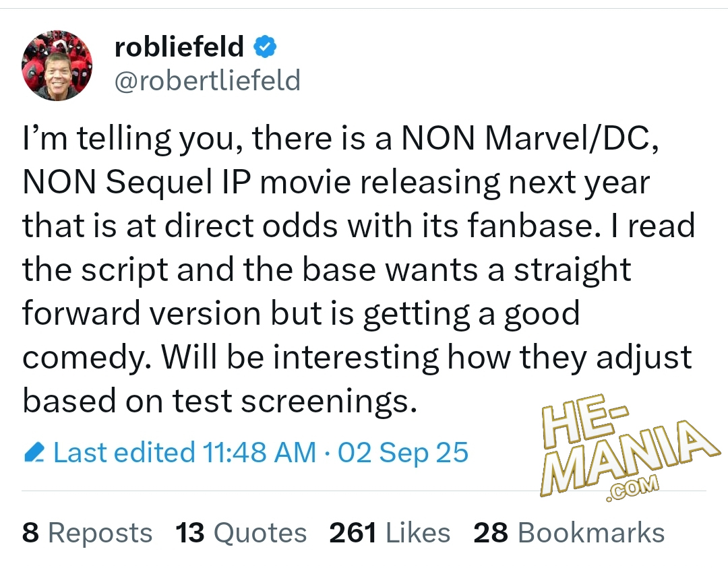The width and height of the screenshot is (728, 568).
Task: Open the 13 Quotes list
Action: [241, 533]
